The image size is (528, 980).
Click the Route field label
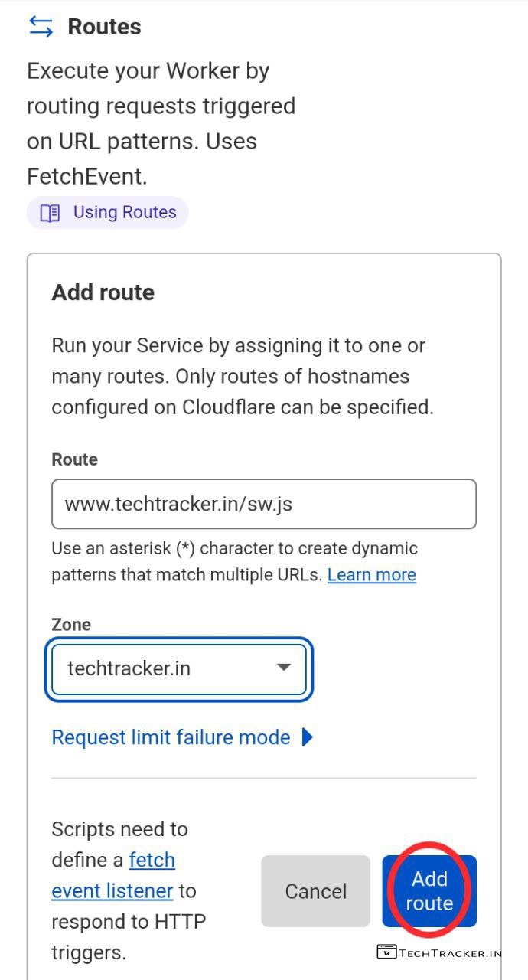(74, 459)
